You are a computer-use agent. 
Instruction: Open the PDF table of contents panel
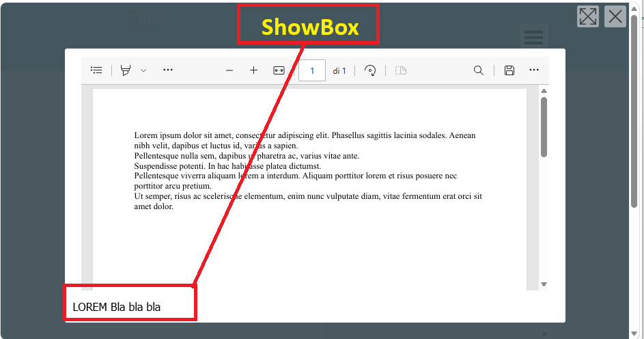[x=97, y=70]
